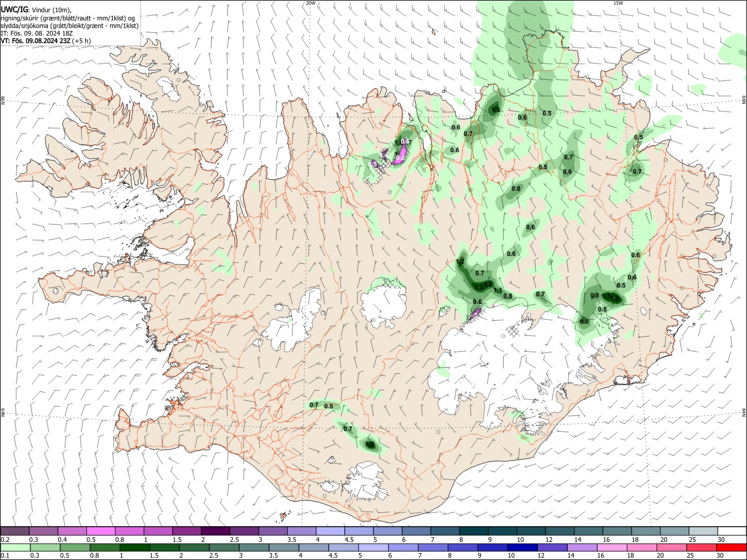Click the 'slydda/snjókoma' legend description line

(x=70, y=26)
